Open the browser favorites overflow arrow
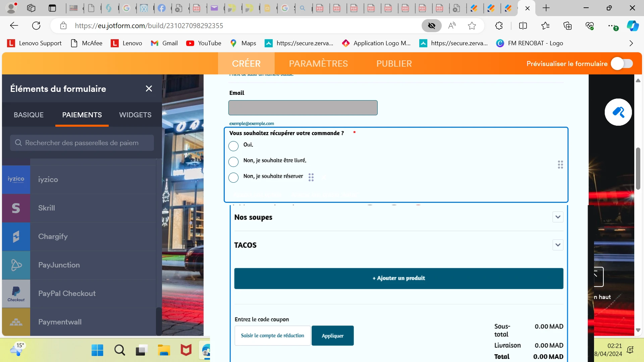This screenshot has width=644, height=362. [x=631, y=43]
